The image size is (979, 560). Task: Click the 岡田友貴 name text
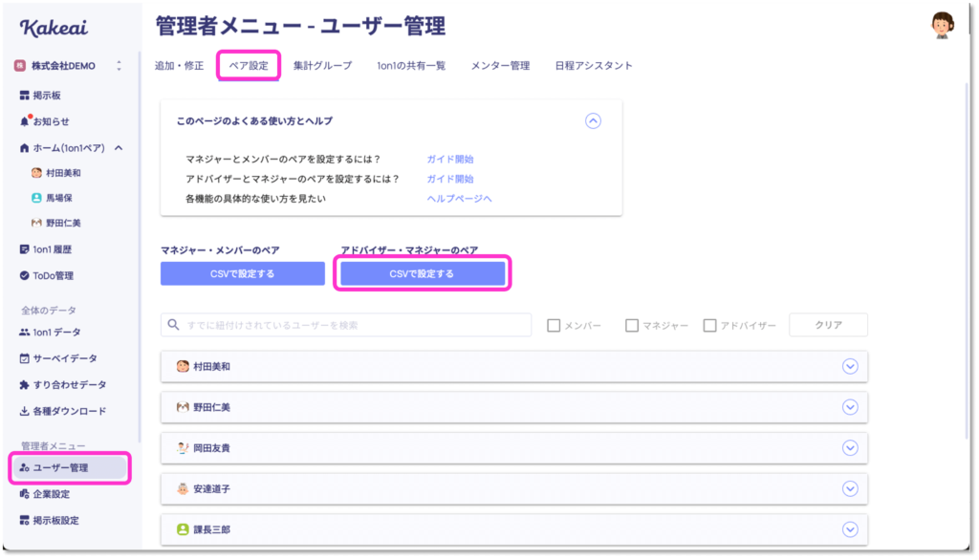tap(211, 447)
